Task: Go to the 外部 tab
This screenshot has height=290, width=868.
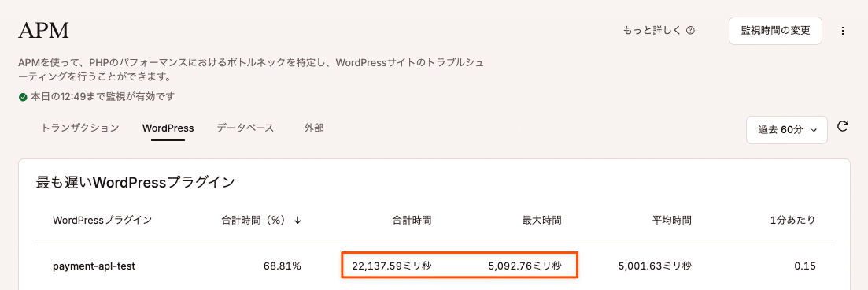Action: click(x=314, y=128)
